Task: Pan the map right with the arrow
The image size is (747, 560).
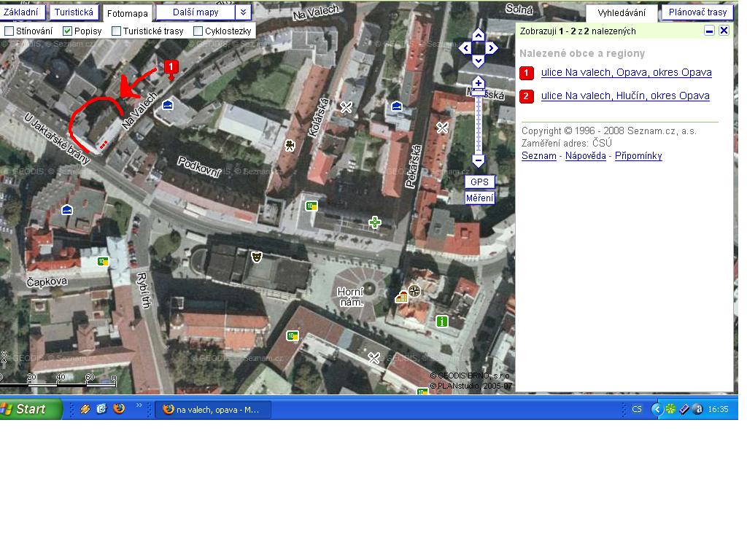Action: pyautogui.click(x=492, y=48)
